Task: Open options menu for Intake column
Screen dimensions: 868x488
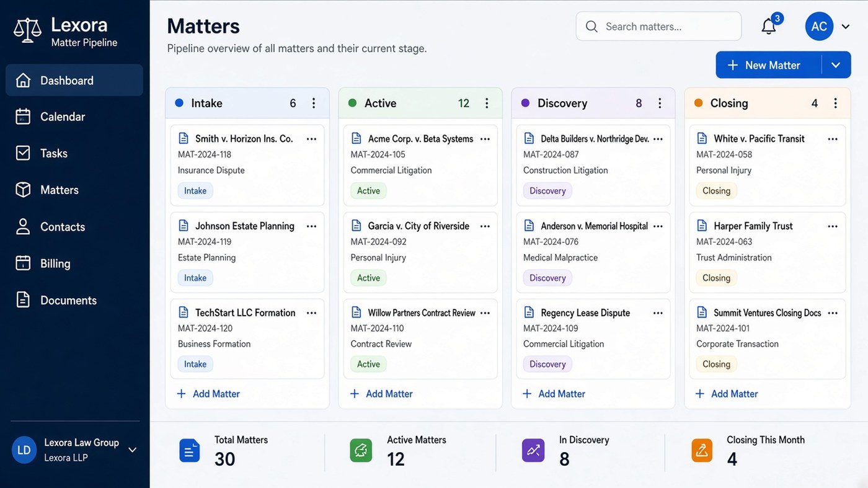Action: point(314,103)
